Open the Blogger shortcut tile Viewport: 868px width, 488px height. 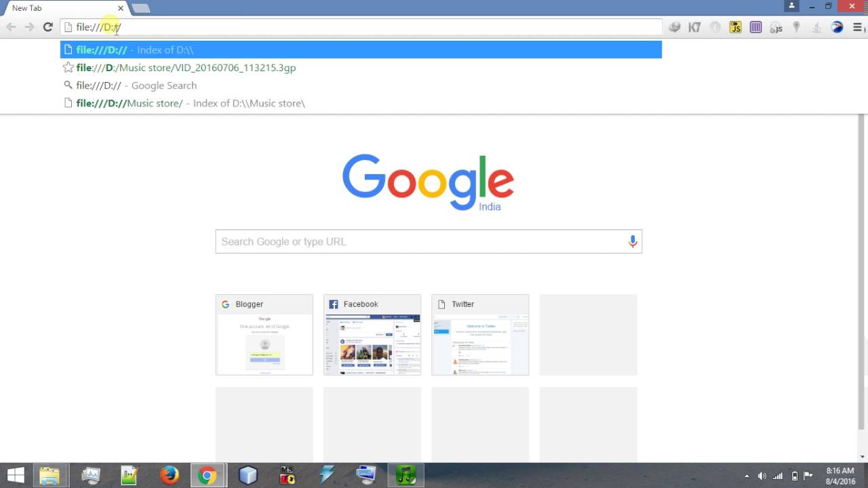pos(264,334)
